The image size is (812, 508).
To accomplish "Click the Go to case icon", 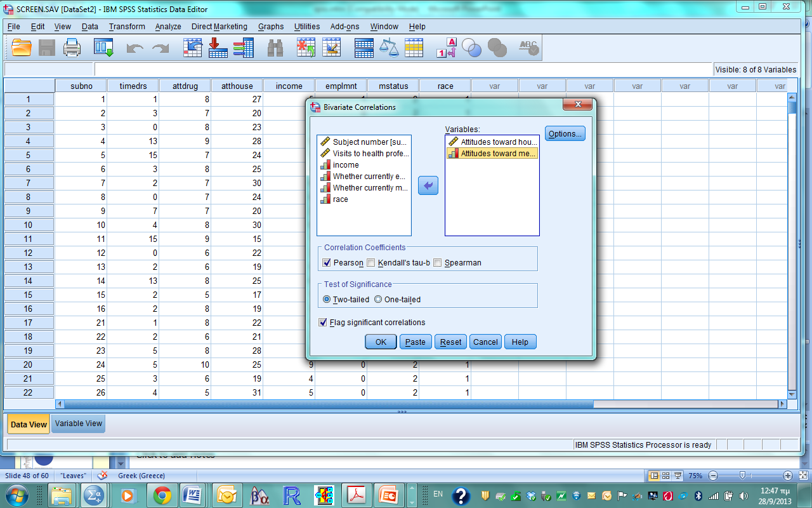I will (x=192, y=48).
